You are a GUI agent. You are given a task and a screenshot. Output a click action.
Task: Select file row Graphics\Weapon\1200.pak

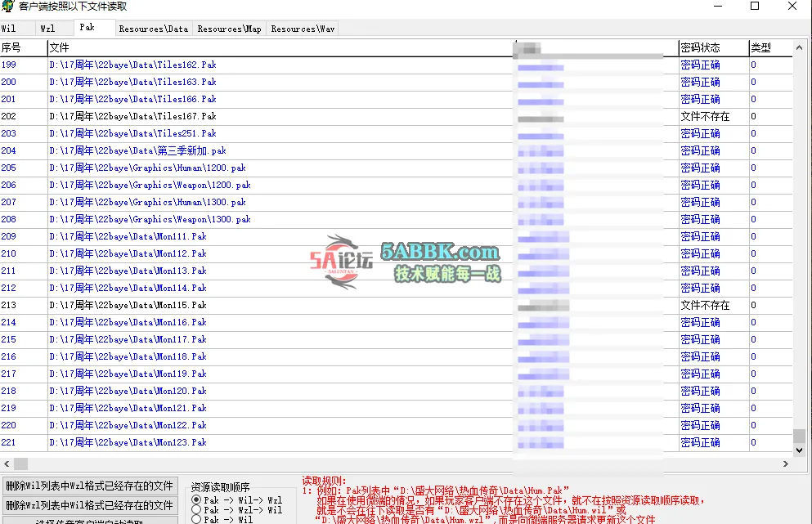[x=396, y=185]
